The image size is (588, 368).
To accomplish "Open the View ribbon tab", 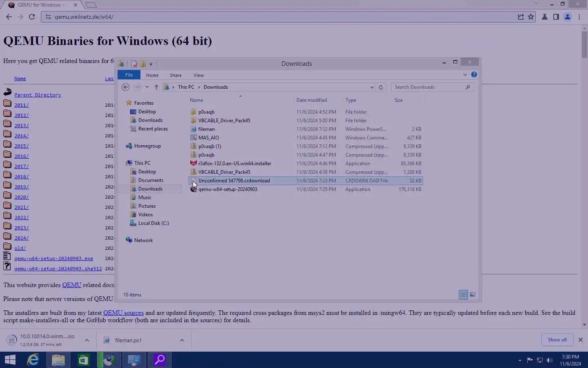I will pyautogui.click(x=198, y=75).
